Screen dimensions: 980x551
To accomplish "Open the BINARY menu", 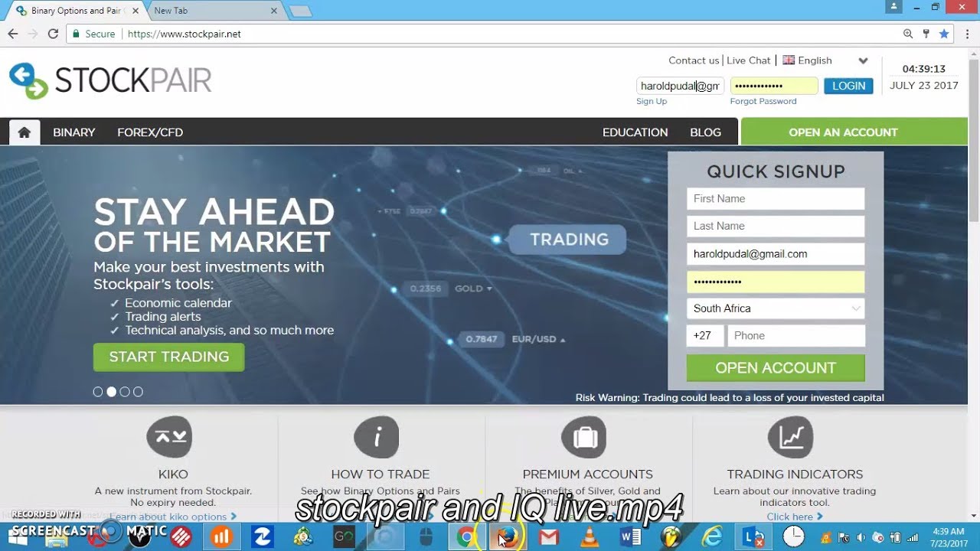I will point(74,132).
